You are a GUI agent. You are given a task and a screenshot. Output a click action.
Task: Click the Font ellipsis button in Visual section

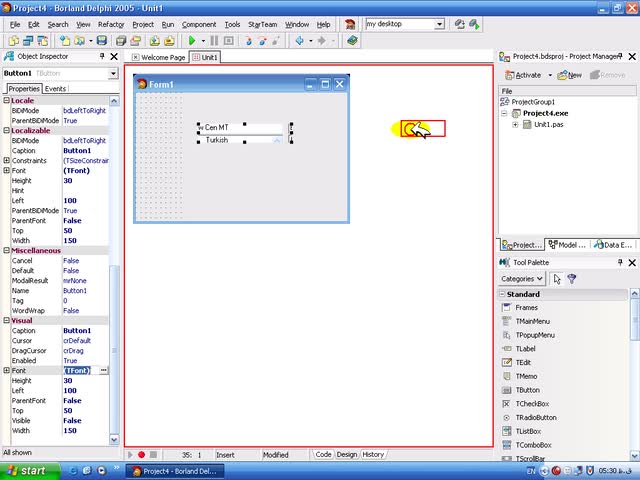tap(104, 370)
